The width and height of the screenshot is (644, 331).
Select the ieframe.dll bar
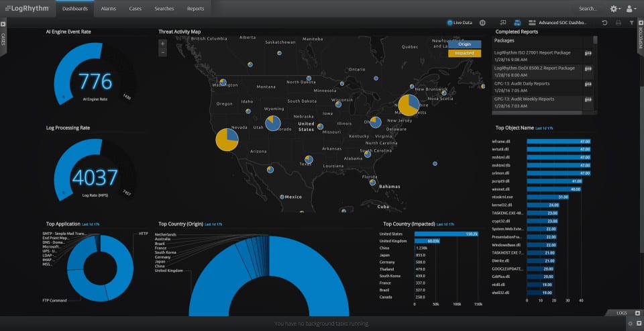tap(559, 142)
